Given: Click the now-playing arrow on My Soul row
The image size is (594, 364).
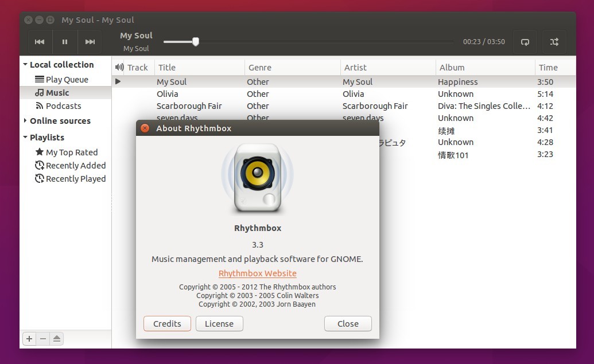Looking at the screenshot, I should tap(118, 81).
